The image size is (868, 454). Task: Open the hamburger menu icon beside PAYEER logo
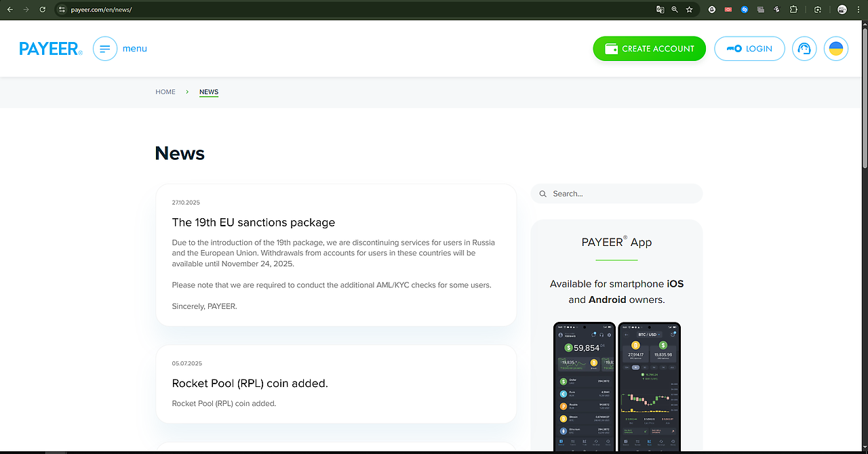click(105, 49)
